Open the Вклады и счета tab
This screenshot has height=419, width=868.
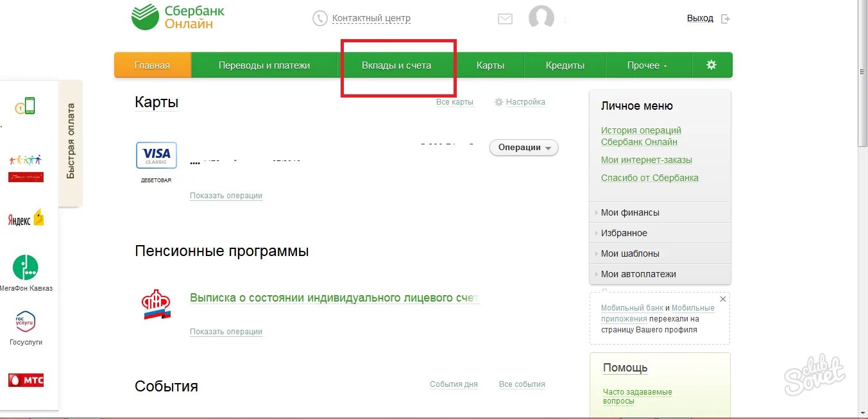pos(396,65)
